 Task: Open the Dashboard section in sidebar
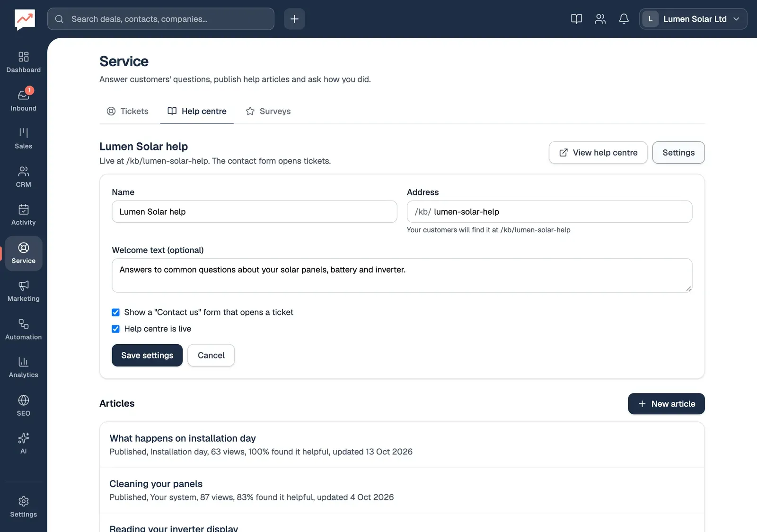23,62
